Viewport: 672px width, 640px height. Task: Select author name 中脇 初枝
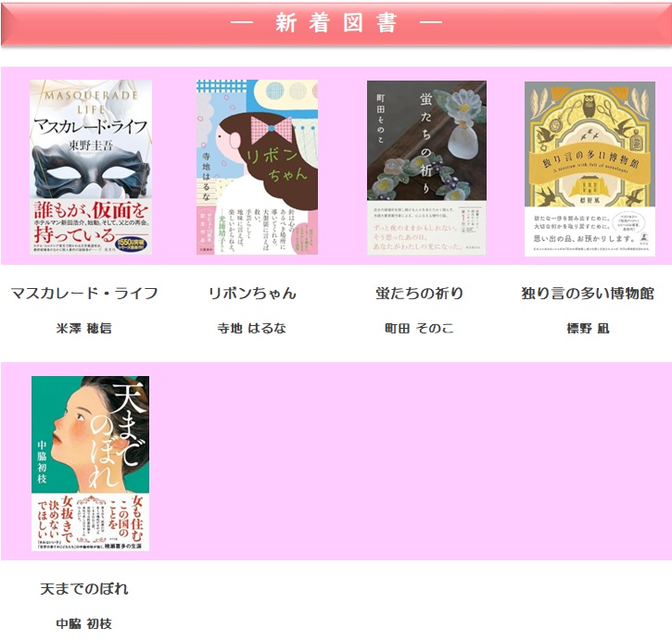84,623
